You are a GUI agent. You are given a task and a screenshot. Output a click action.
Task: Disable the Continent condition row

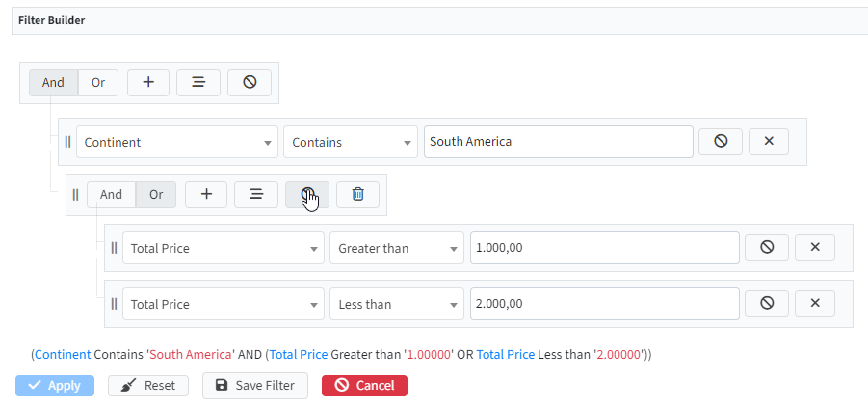click(x=721, y=142)
